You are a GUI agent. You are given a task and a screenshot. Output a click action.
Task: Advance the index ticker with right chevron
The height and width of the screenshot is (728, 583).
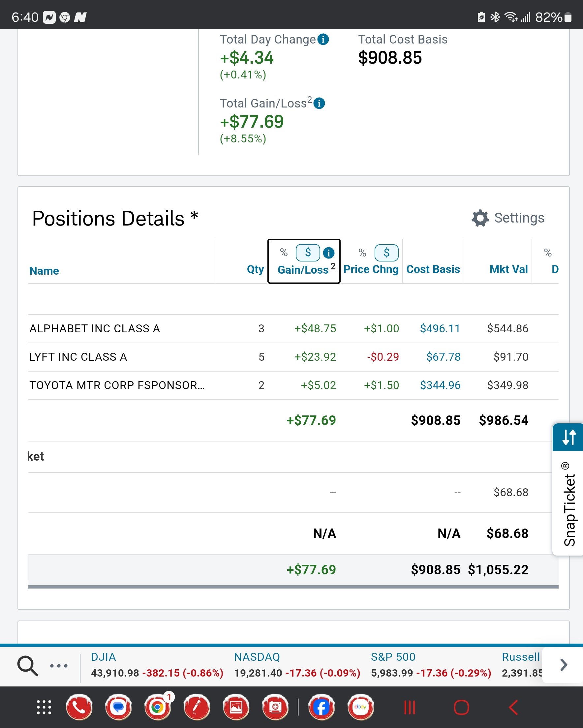(x=564, y=665)
